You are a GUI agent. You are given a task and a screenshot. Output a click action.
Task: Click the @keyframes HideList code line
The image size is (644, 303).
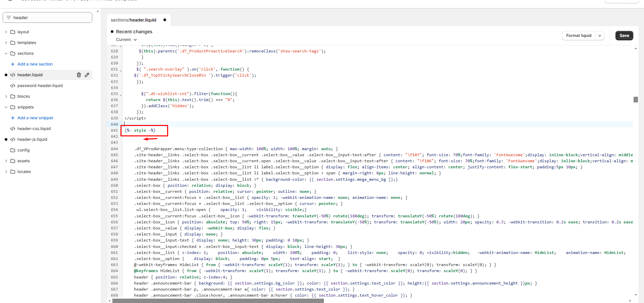pyautogui.click(x=305, y=271)
